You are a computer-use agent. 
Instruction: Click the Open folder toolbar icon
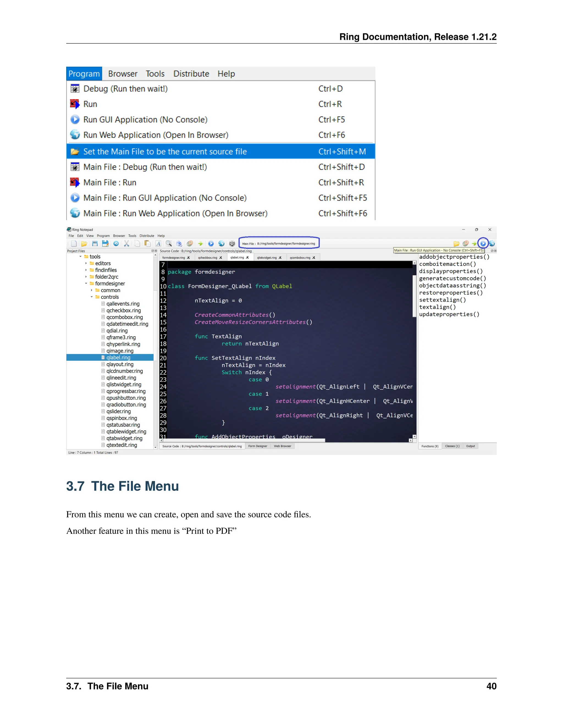point(84,244)
